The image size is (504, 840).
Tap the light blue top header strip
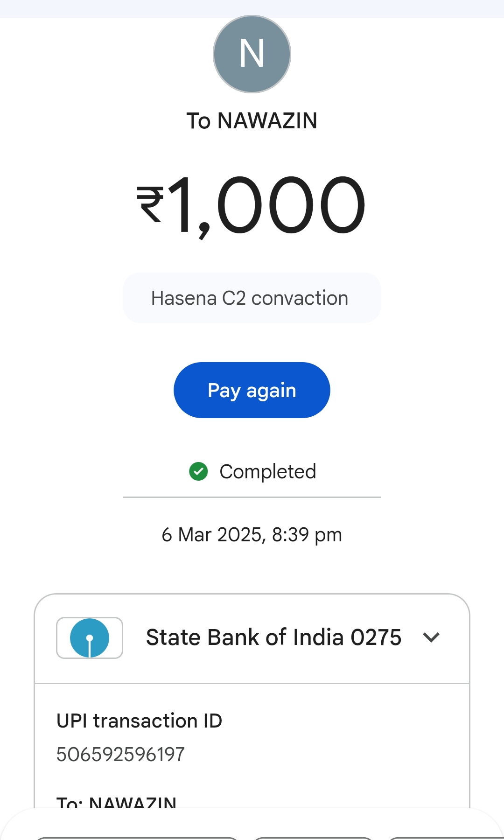pos(252,8)
